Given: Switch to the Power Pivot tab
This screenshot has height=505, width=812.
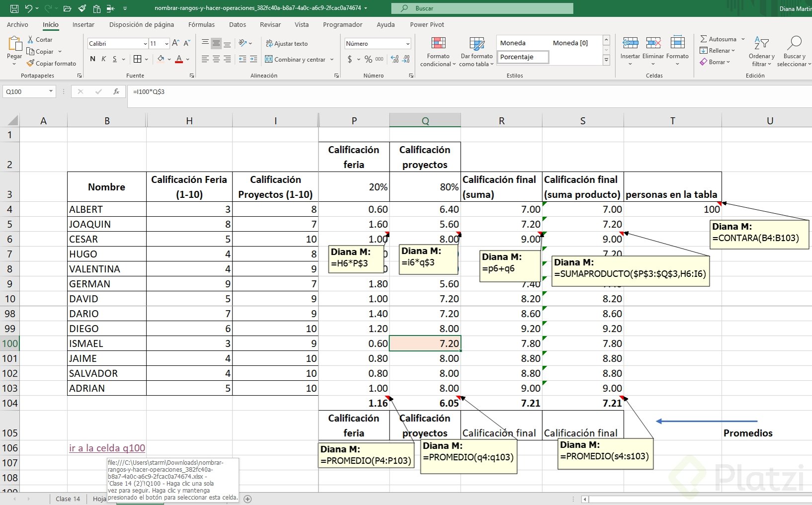Looking at the screenshot, I should point(427,24).
